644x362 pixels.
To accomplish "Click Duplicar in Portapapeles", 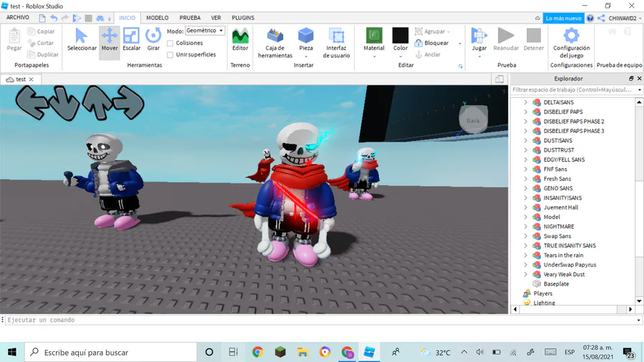I will point(43,54).
